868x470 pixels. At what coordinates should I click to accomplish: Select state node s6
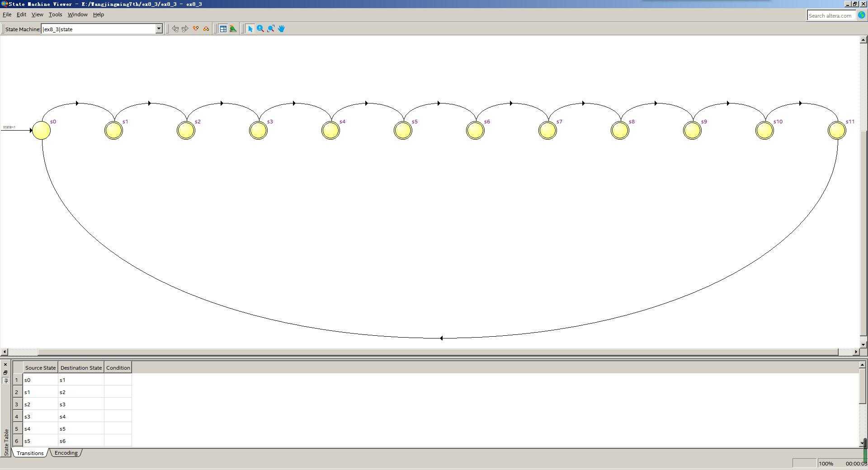pos(475,131)
